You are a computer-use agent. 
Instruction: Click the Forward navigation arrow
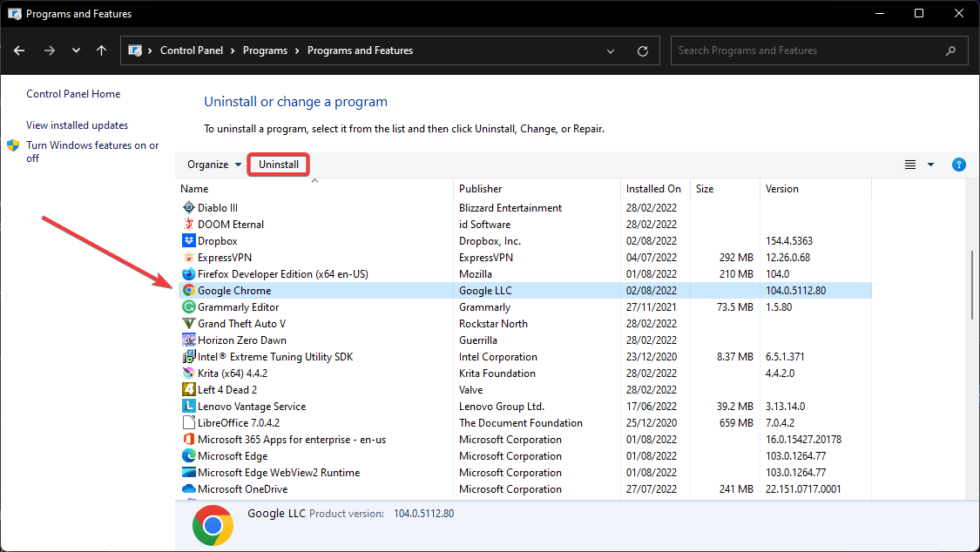pos(50,50)
